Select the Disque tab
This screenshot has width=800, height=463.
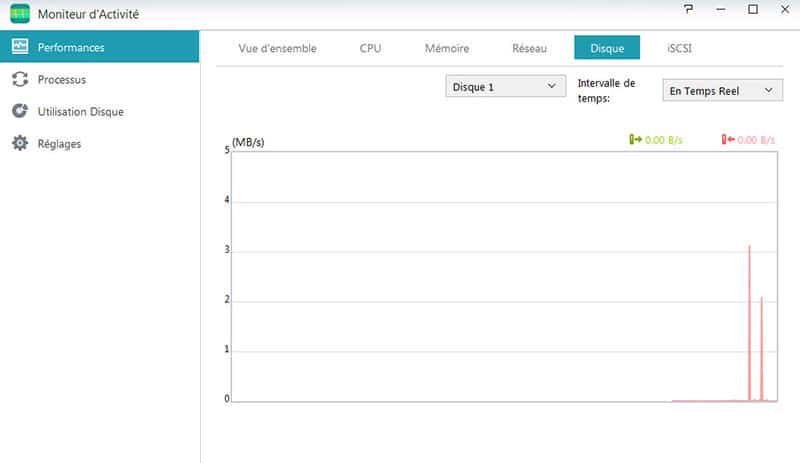click(607, 47)
